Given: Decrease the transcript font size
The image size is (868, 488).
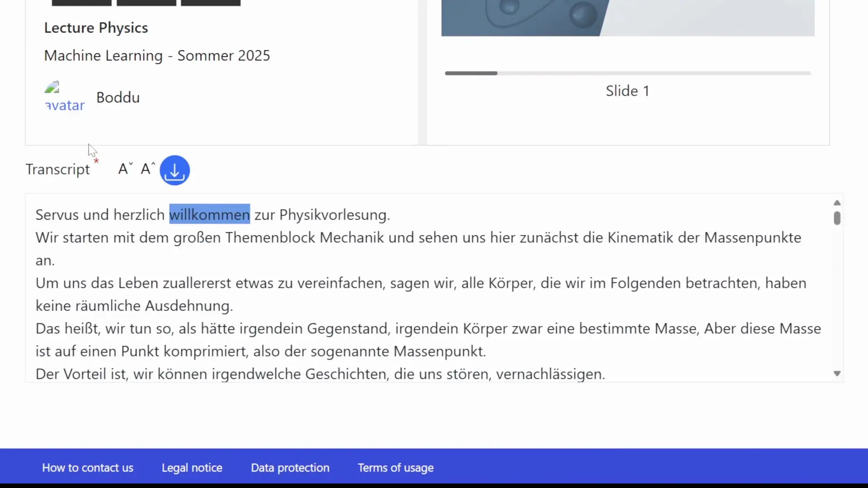Looking at the screenshot, I should tap(125, 169).
